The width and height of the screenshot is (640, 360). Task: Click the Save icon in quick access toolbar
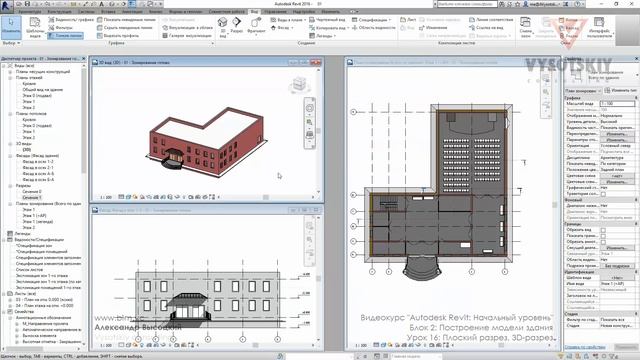pyautogui.click(x=27, y=4)
